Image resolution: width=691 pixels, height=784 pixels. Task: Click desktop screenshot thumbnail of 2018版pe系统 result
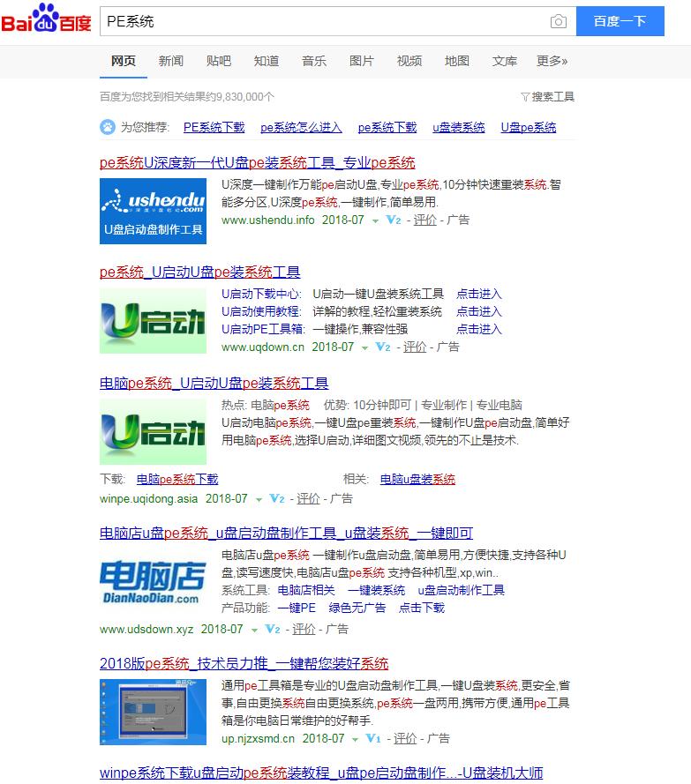click(x=153, y=712)
